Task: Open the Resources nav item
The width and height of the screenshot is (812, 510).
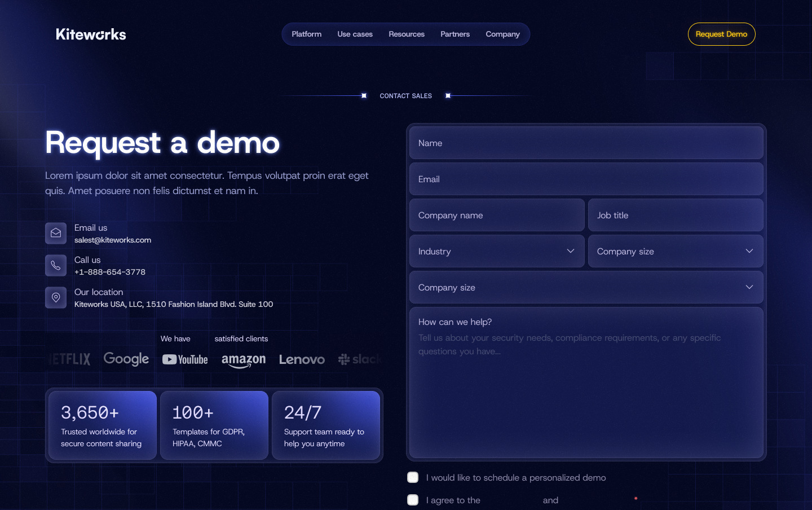Action: coord(407,34)
